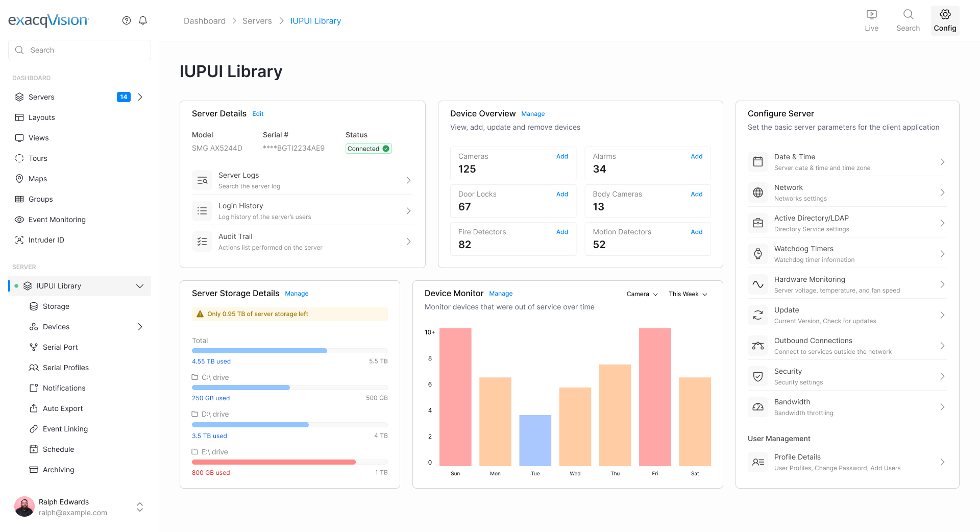The width and height of the screenshot is (980, 532).
Task: Click the Hardware Monitoring wave icon
Action: coord(758,284)
